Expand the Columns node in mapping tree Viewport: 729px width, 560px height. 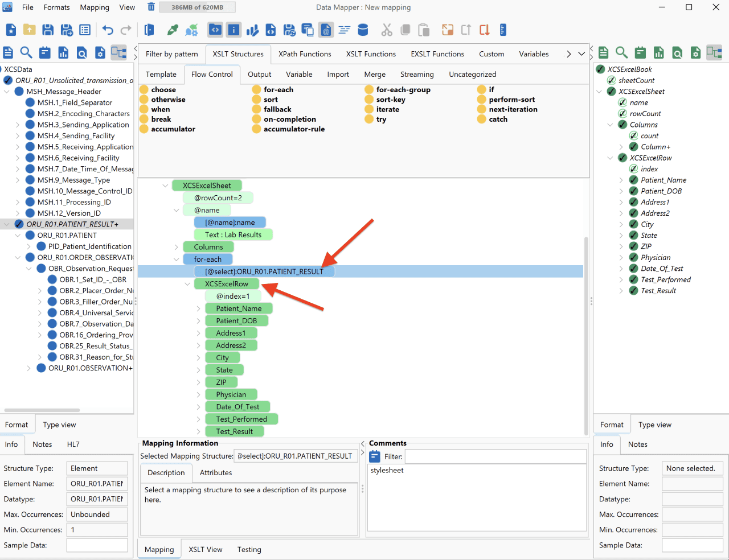click(177, 247)
